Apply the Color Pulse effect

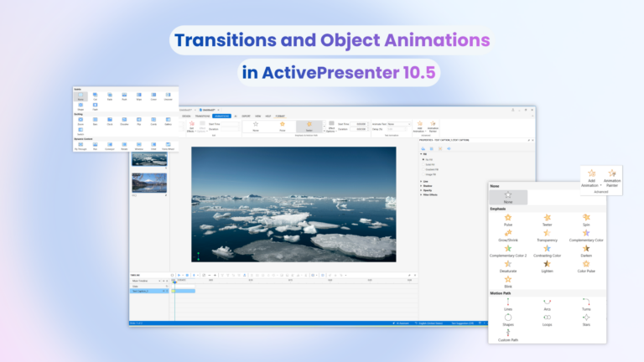pyautogui.click(x=586, y=266)
